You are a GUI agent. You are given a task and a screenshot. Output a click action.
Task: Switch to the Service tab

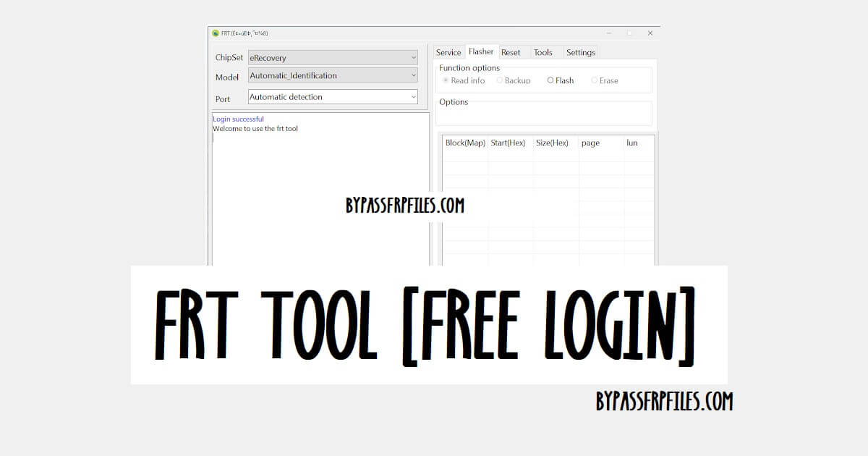448,51
